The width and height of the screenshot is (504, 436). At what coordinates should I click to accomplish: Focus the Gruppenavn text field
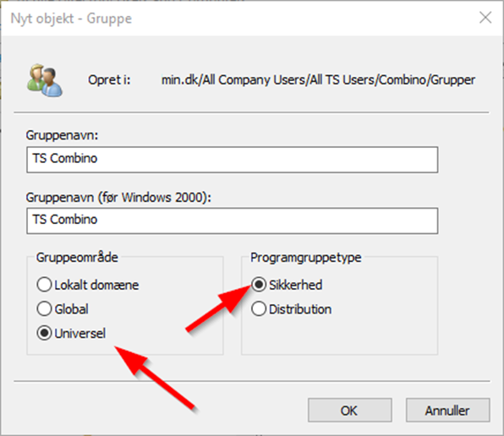[x=232, y=160]
